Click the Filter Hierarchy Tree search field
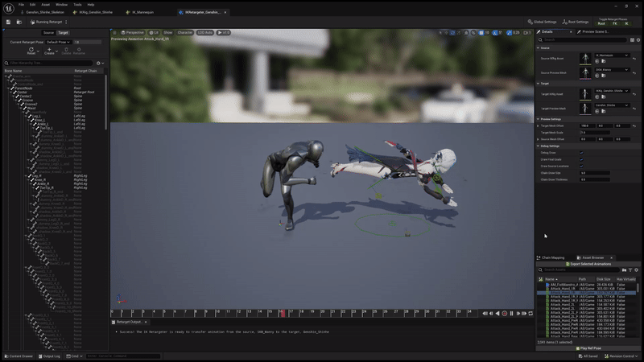 coord(48,64)
